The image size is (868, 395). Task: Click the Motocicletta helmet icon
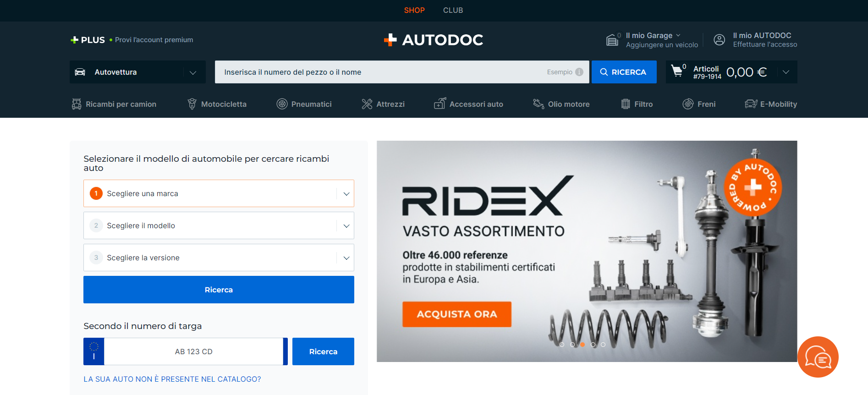pyautogui.click(x=192, y=104)
